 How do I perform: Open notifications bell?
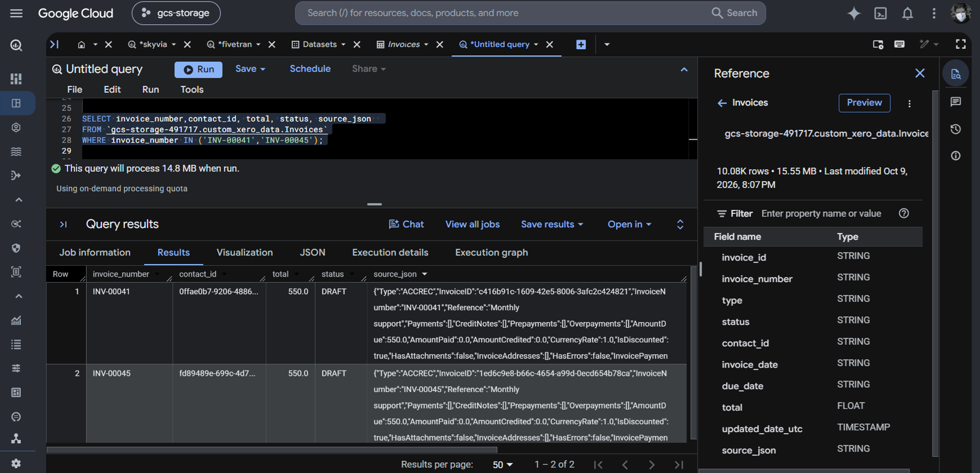click(x=907, y=13)
